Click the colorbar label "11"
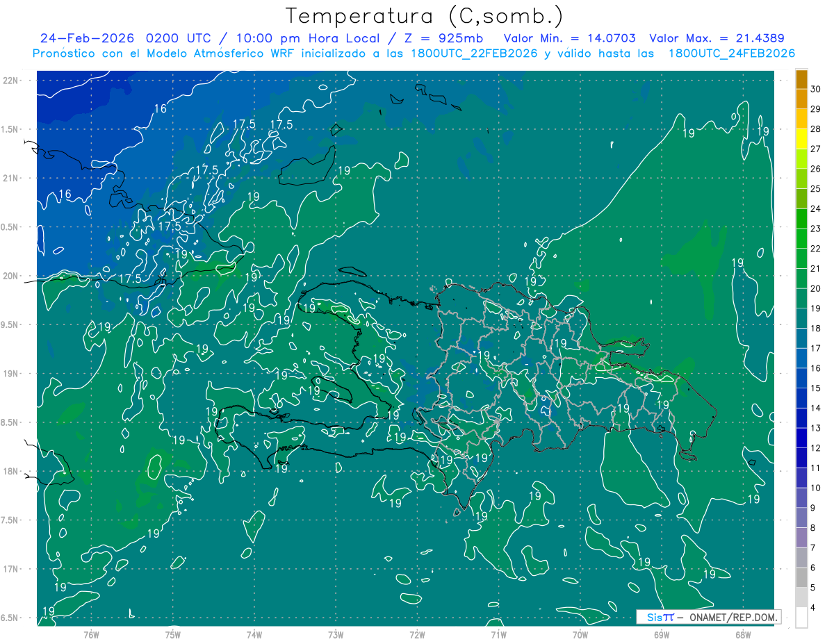This screenshot has height=644, width=834. pos(816,468)
